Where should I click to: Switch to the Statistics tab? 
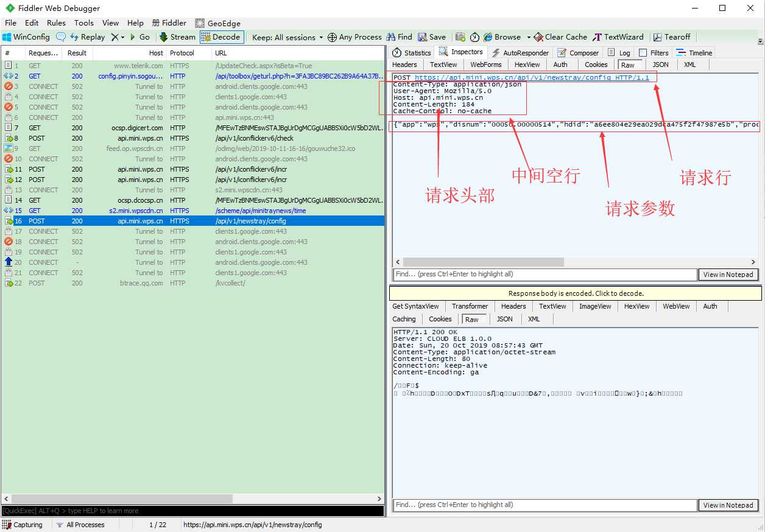click(x=412, y=53)
